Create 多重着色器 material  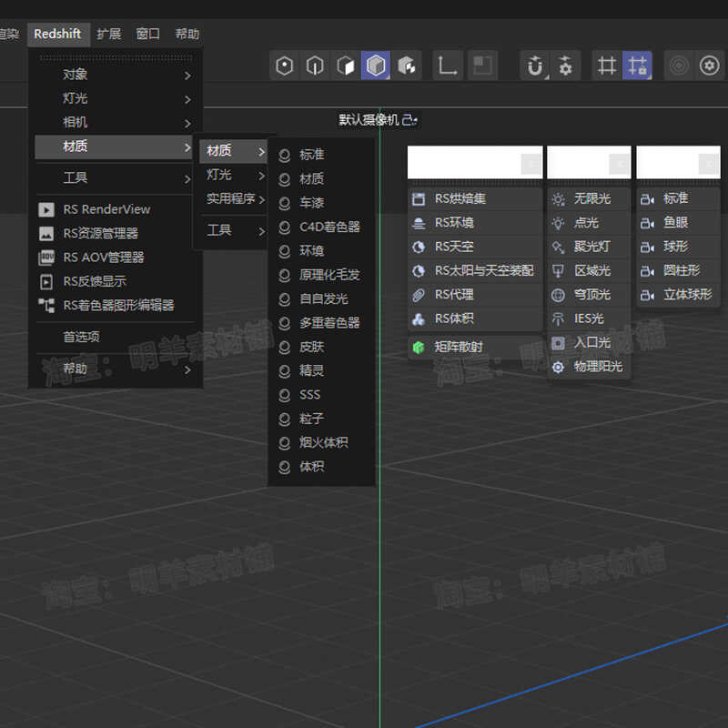[321, 323]
